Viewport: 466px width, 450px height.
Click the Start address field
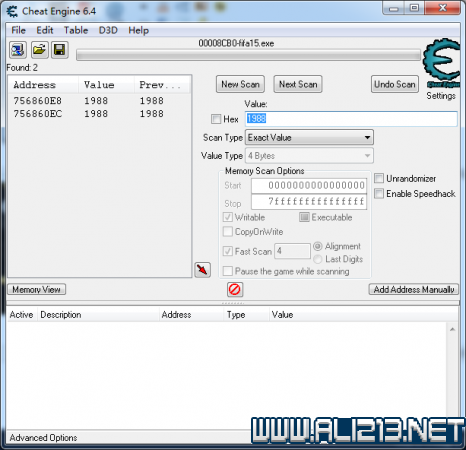309,185
